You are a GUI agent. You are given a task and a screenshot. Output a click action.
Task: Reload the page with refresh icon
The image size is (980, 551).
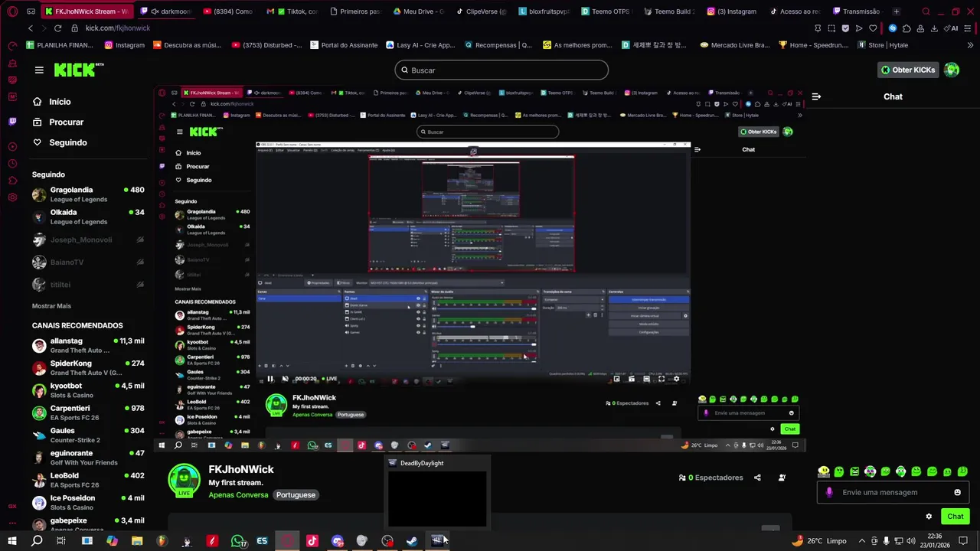point(57,28)
